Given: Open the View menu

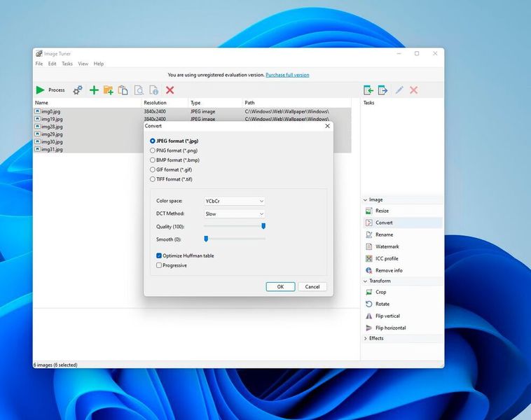Looking at the screenshot, I should click(x=83, y=64).
